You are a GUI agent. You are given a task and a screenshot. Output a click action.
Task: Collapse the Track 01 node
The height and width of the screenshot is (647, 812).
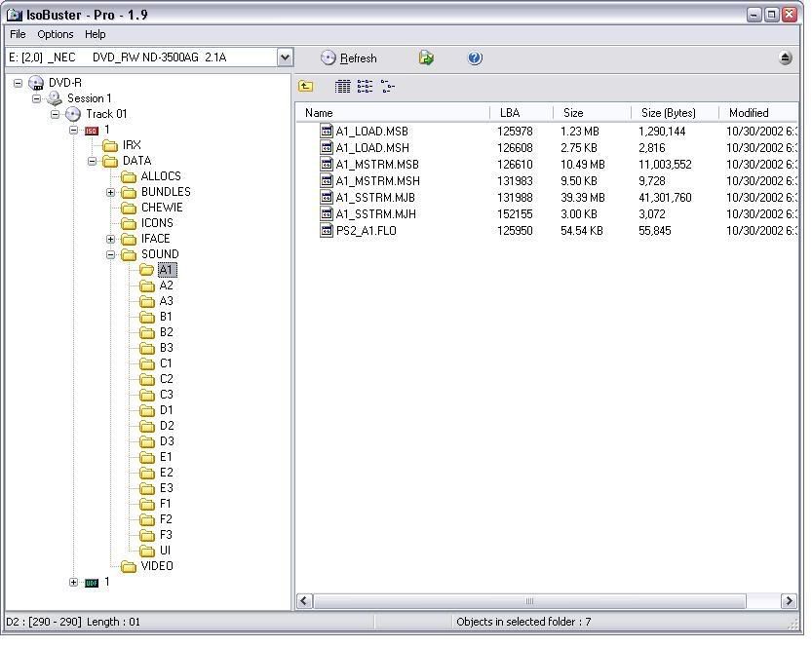click(x=56, y=114)
